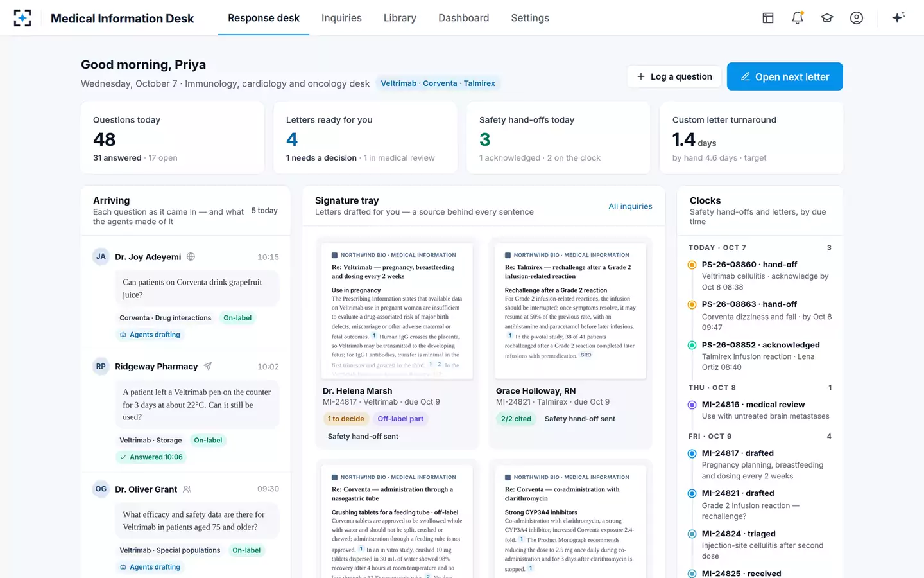Open the Settings tab

click(x=530, y=18)
